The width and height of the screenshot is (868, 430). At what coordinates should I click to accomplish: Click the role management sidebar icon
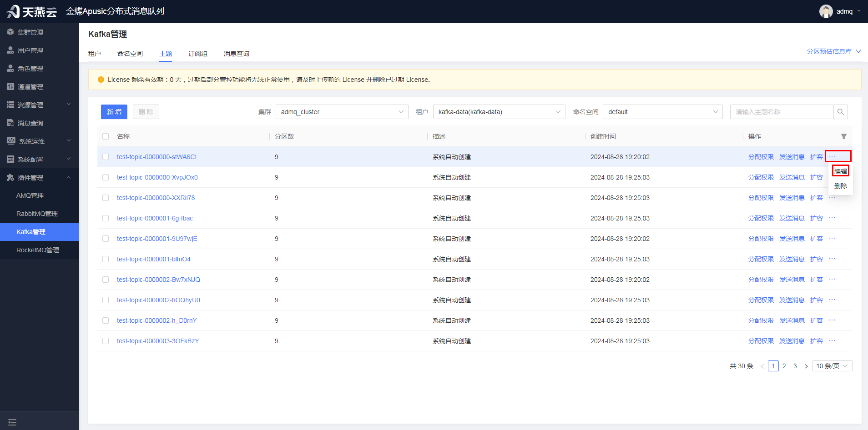pyautogui.click(x=10, y=69)
